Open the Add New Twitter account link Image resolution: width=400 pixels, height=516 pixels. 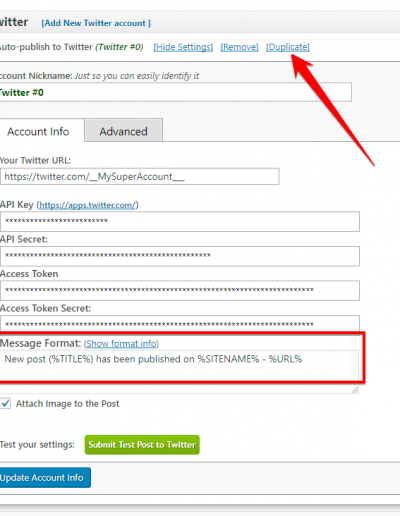96,23
